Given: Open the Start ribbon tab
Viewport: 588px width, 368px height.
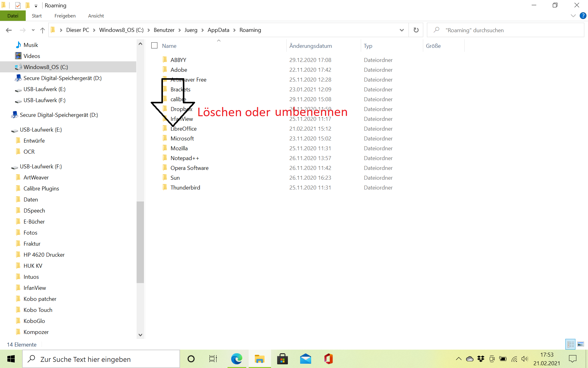Looking at the screenshot, I should pos(37,16).
